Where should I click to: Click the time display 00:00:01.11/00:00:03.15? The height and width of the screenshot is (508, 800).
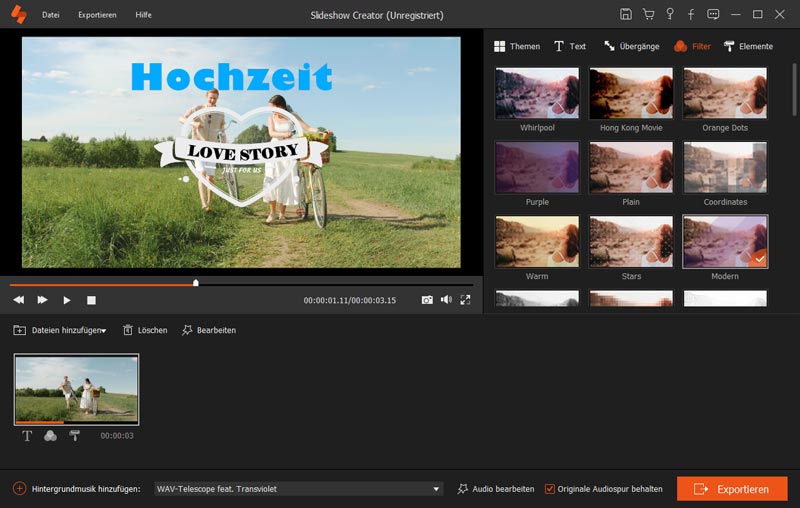(x=349, y=300)
